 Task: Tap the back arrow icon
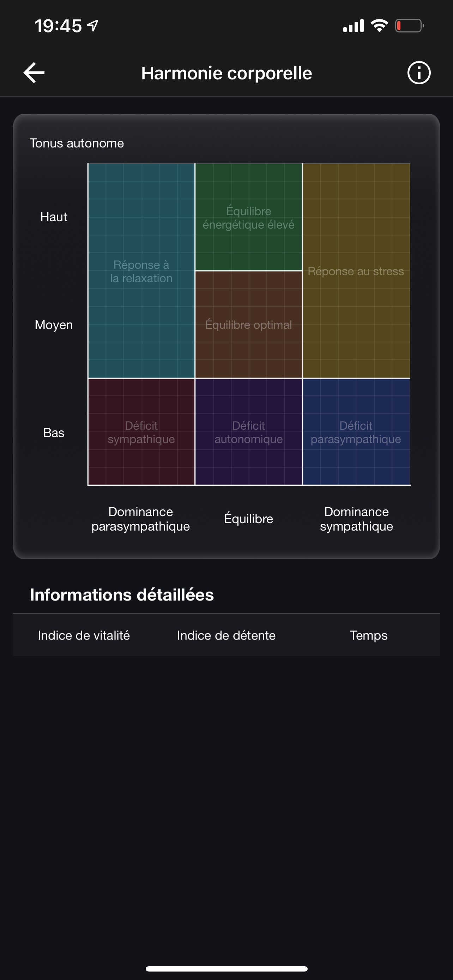point(34,73)
